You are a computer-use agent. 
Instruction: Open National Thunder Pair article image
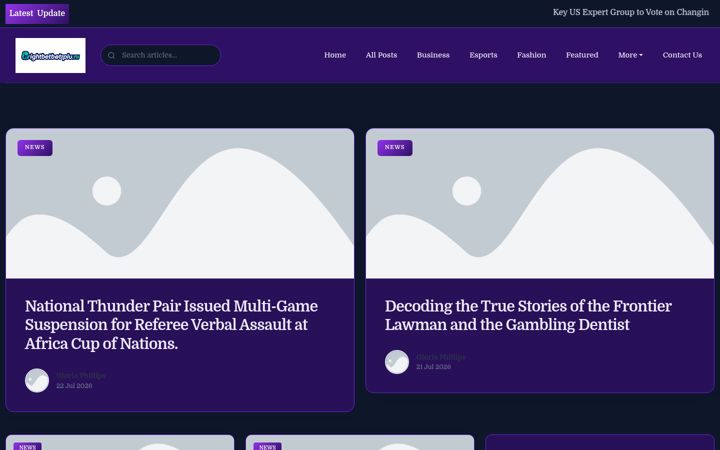pos(180,203)
